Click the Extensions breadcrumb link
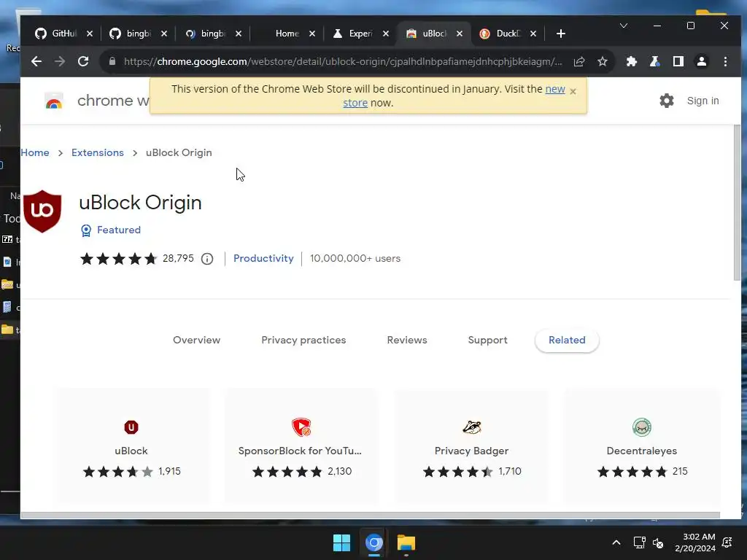The width and height of the screenshot is (747, 560). [98, 152]
